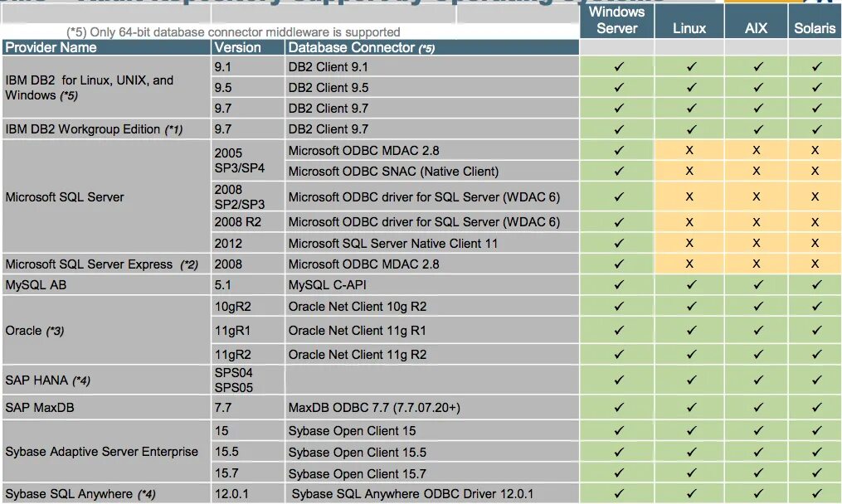The image size is (842, 504).
Task: Click version 2008 SP2/SP3 cell
Action: click(247, 196)
